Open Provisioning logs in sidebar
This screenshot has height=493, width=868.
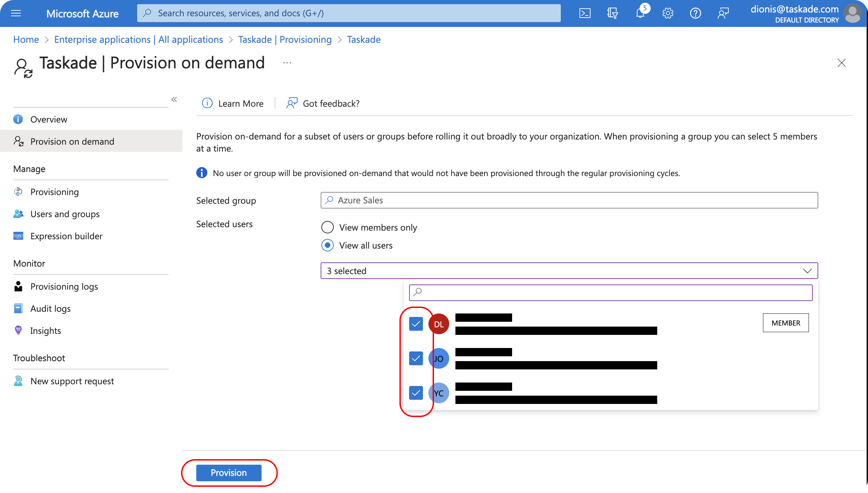coord(64,287)
